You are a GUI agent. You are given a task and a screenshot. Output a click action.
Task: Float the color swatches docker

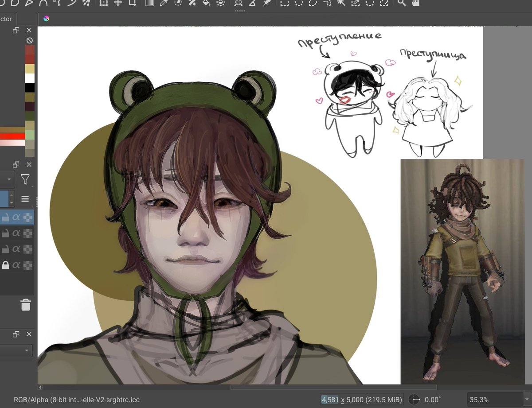tap(16, 30)
